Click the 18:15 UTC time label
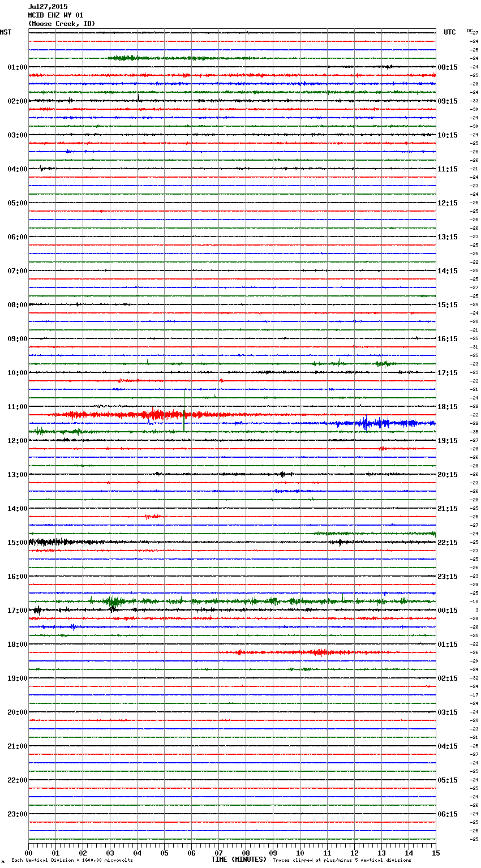This screenshot has width=481, height=868. pyautogui.click(x=448, y=407)
